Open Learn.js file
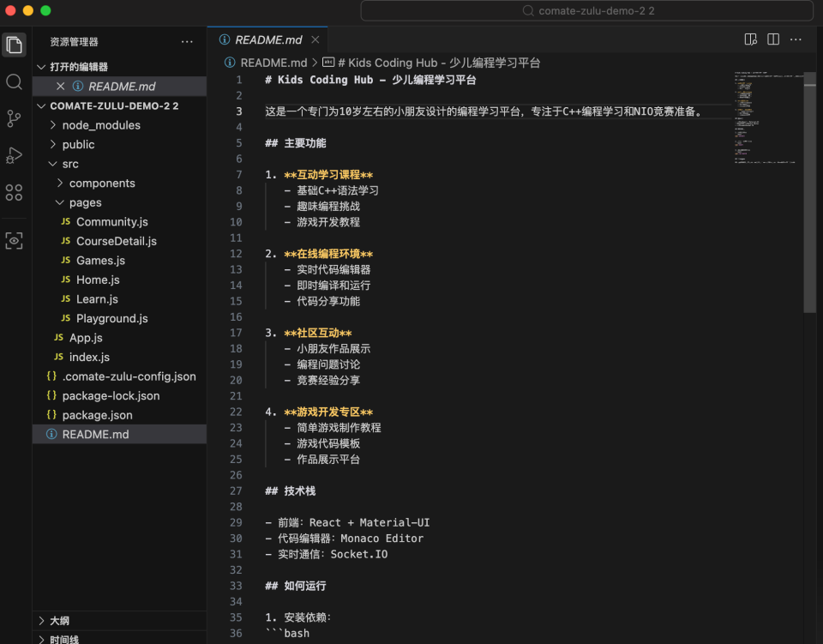The width and height of the screenshot is (823, 644). [120, 299]
